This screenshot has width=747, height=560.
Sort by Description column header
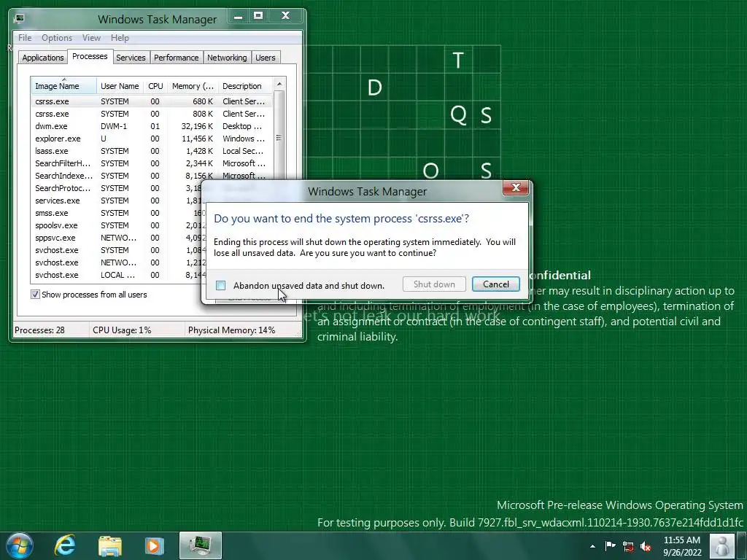[245, 86]
